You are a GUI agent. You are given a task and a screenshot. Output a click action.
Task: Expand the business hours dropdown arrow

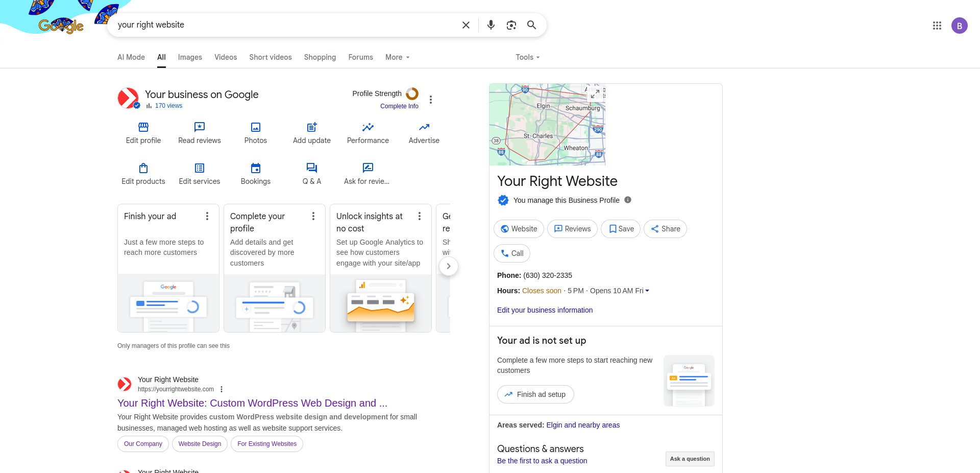pyautogui.click(x=647, y=291)
